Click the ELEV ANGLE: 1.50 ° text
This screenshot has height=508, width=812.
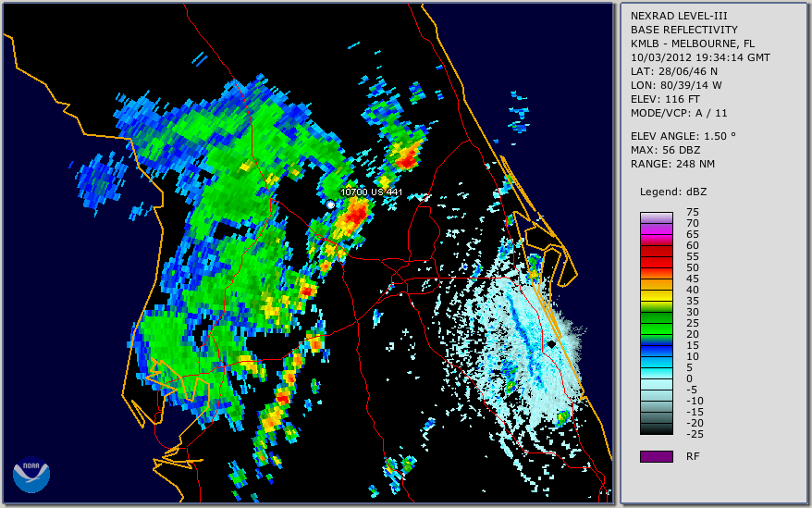tap(683, 136)
